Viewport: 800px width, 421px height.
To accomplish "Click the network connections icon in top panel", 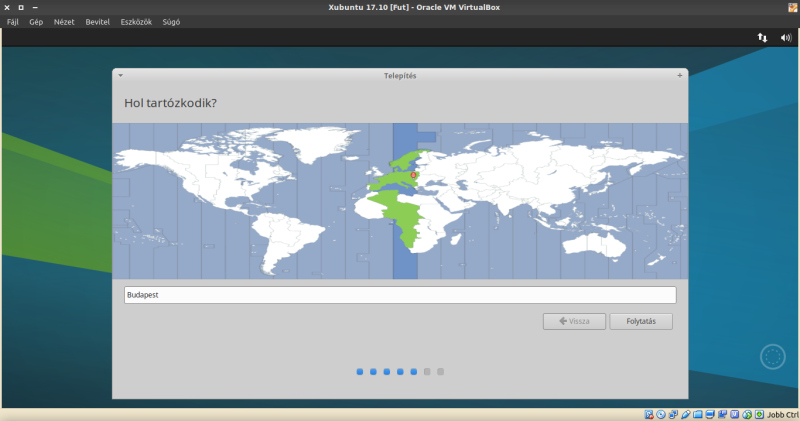I will point(762,37).
